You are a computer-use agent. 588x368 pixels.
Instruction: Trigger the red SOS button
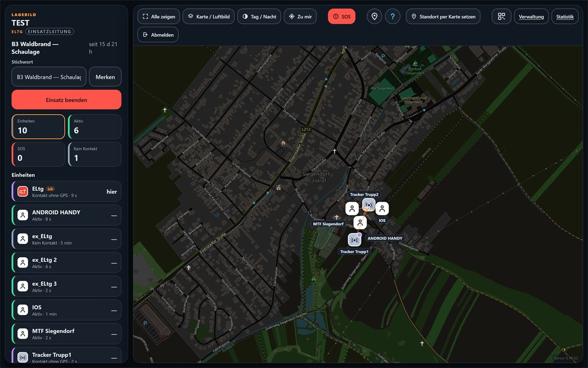342,16
